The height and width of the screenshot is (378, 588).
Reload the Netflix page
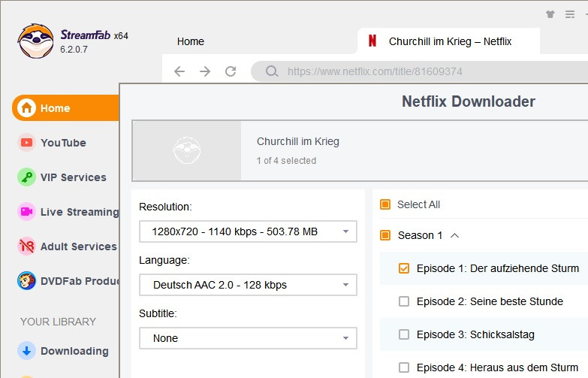click(x=231, y=71)
